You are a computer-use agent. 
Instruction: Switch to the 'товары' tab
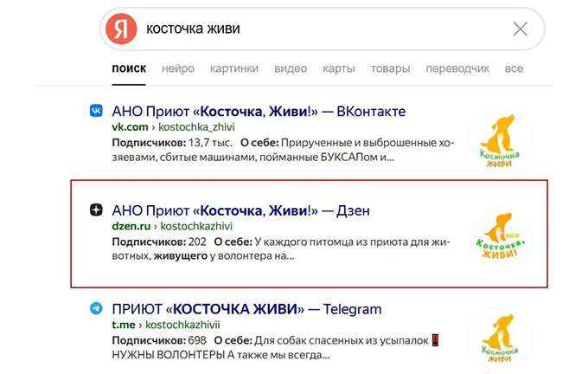[x=390, y=68]
